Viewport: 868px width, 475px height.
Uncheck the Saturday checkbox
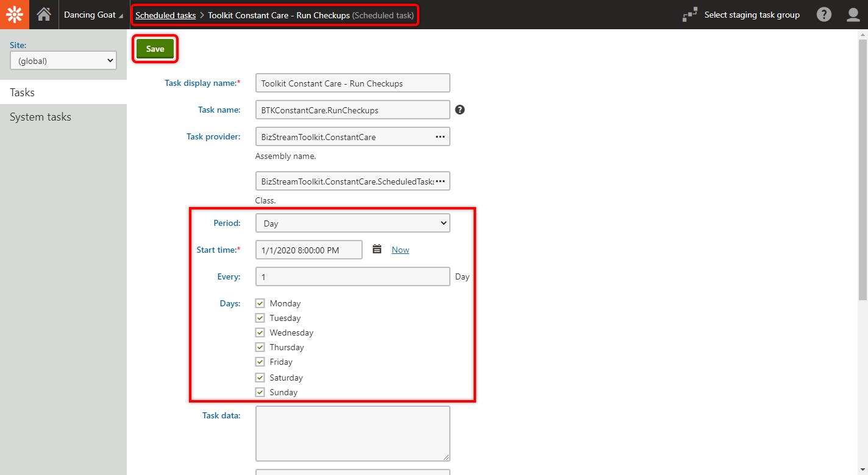tap(260, 378)
